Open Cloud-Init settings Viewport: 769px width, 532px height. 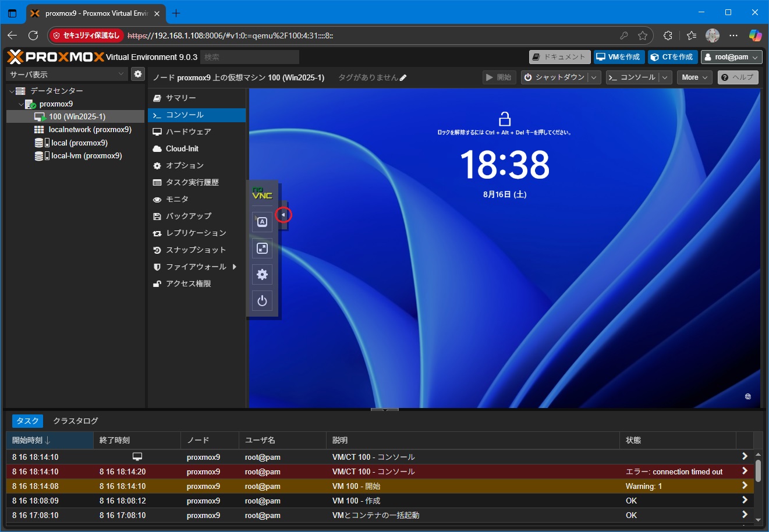click(197, 148)
